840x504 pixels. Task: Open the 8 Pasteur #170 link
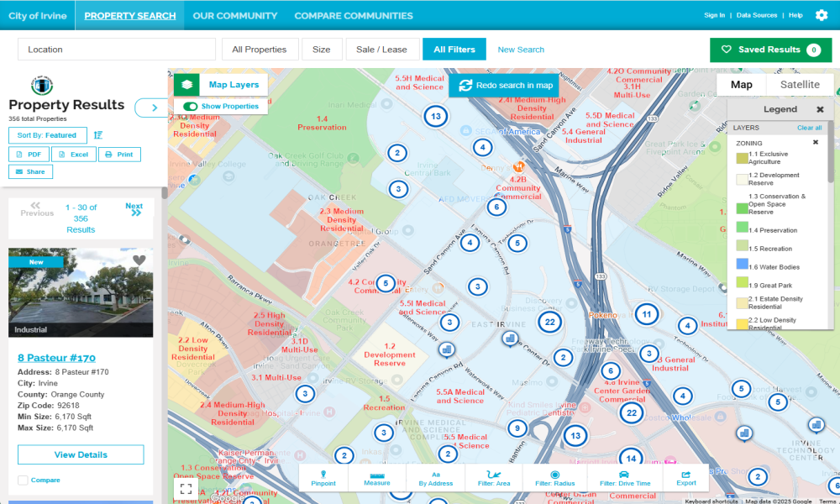point(57,358)
